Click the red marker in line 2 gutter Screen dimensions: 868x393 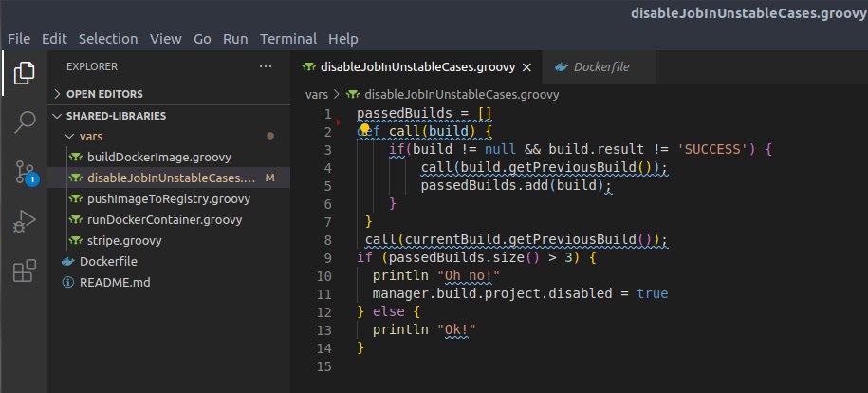pos(339,122)
